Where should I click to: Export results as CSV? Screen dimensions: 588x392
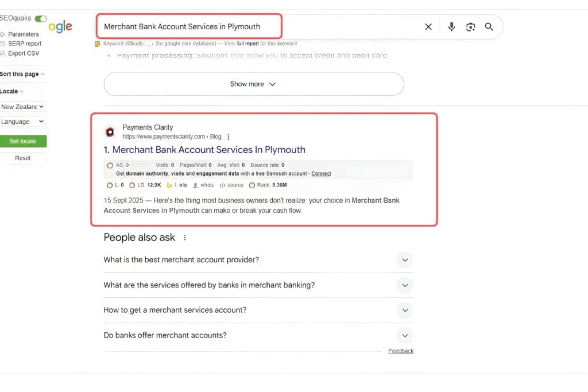click(24, 53)
